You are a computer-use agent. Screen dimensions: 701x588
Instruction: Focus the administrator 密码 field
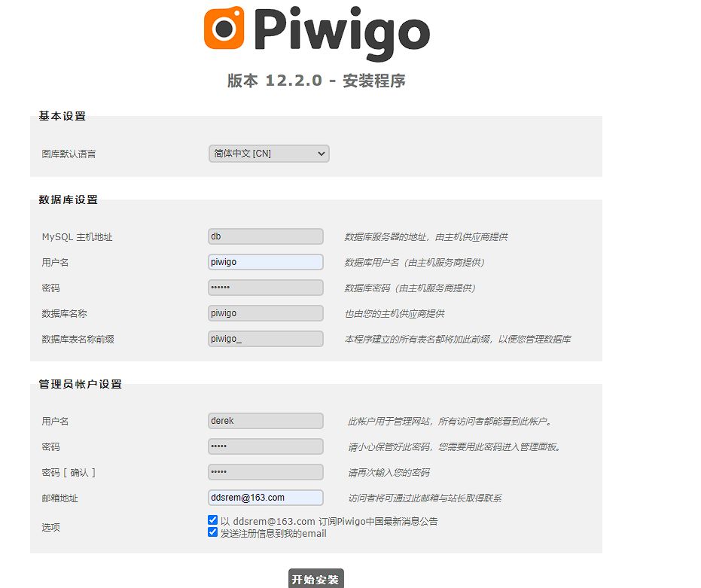click(x=266, y=446)
